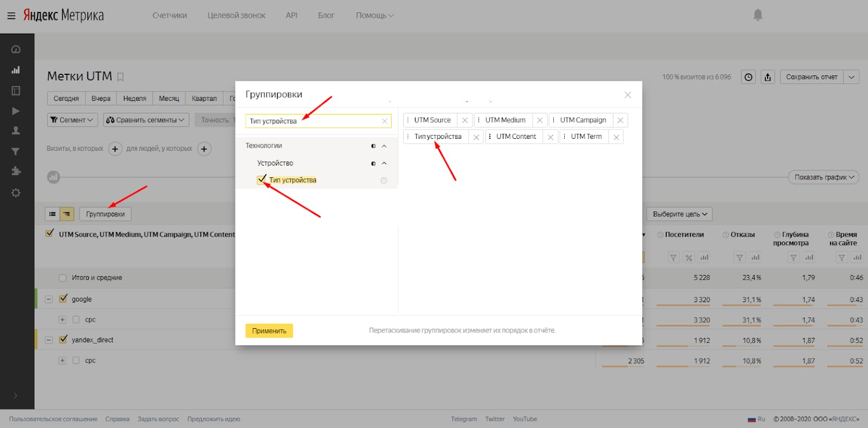Click the round chart icon on the timeline
Screen dimensions: 868x428
point(53,177)
